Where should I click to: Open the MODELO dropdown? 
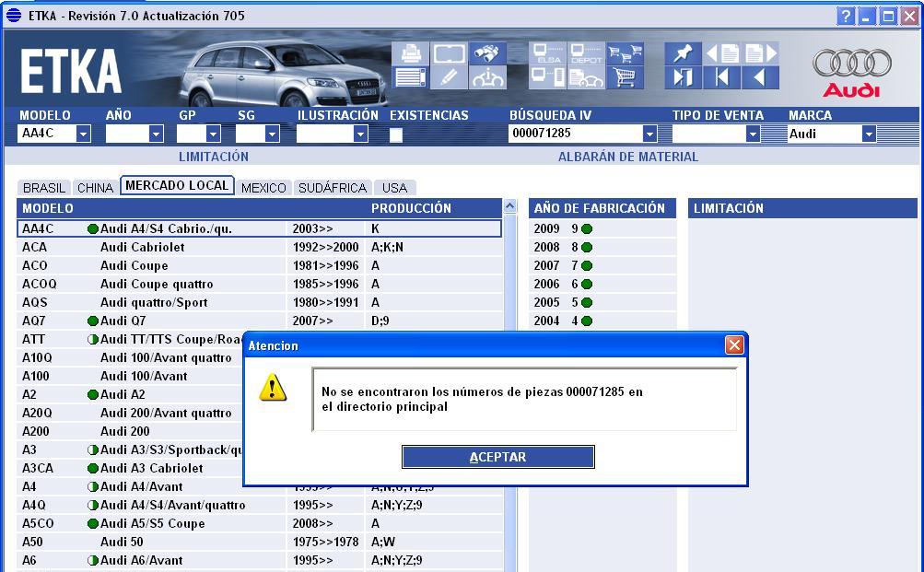[x=83, y=134]
